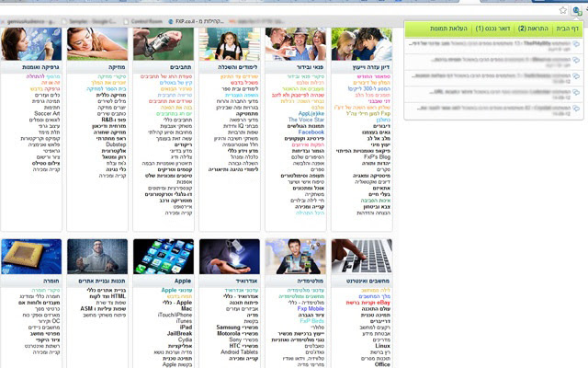Open the R&B music forum link
Image resolution: width=588 pixels, height=368 pixels.
114,120
